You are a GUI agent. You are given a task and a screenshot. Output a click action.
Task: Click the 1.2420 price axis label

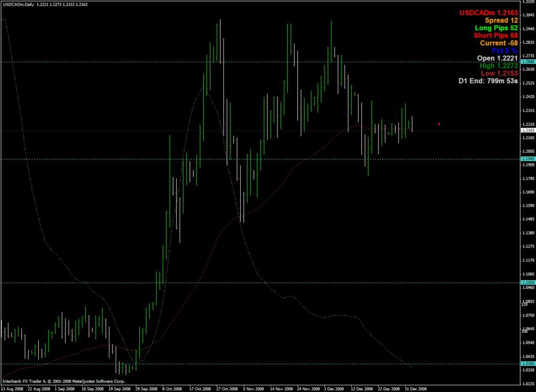pos(528,97)
